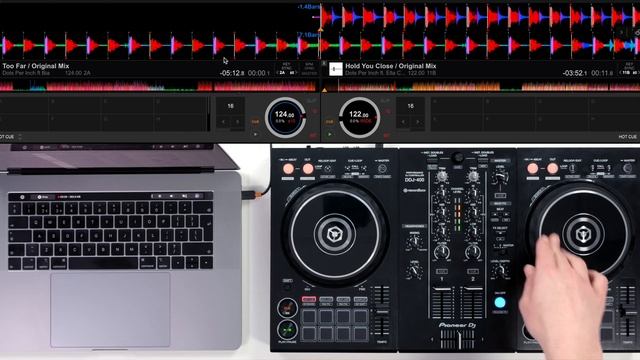Double the deck 1 beat loop size
The width and height of the screenshot is (640, 360).
[x=238, y=122]
